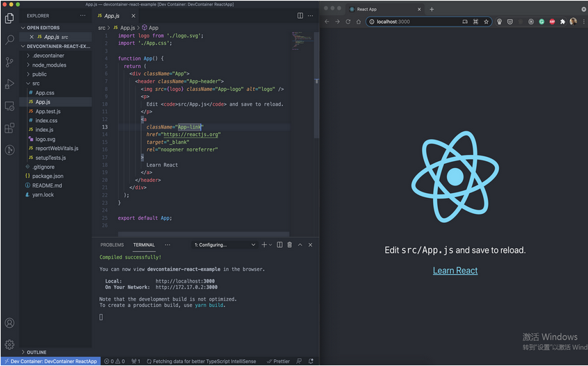588x366 pixels.
Task: Open the Extensions view
Action: tap(10, 128)
